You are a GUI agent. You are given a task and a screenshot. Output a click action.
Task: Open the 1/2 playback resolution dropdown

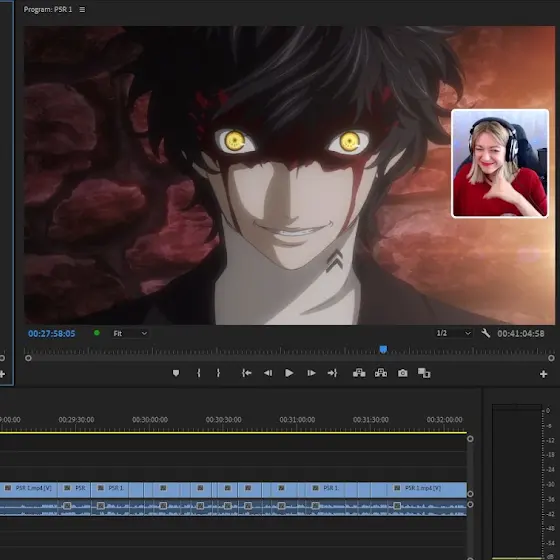454,333
